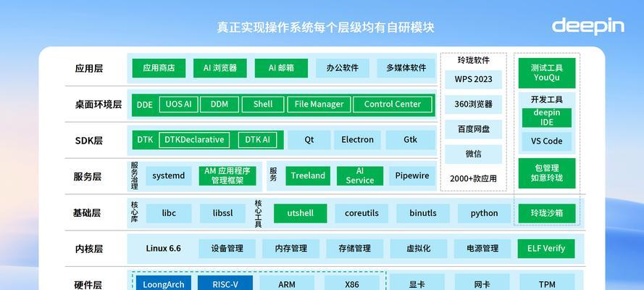
Task: Click the slide title about 自研模块
Action: pyautogui.click(x=325, y=28)
